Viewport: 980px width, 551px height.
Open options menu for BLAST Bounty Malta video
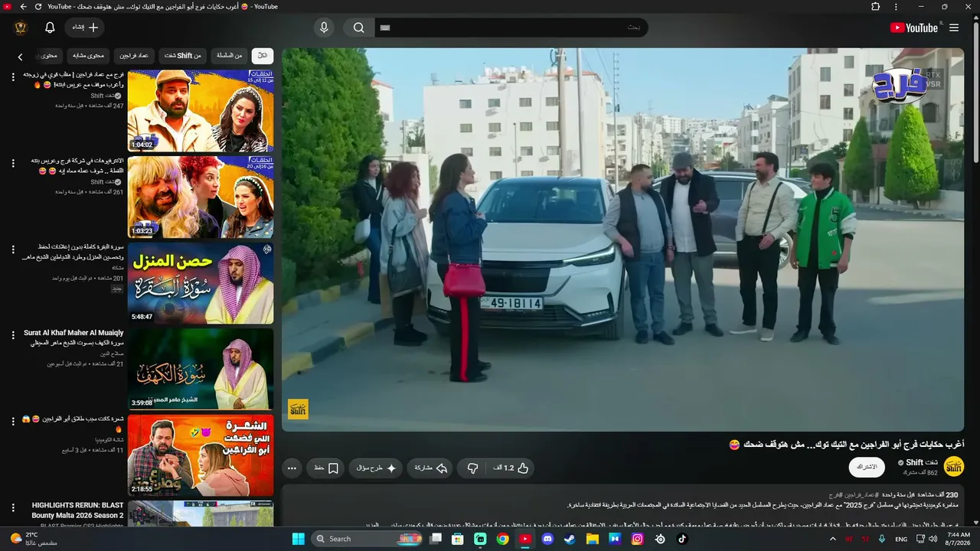[13, 507]
